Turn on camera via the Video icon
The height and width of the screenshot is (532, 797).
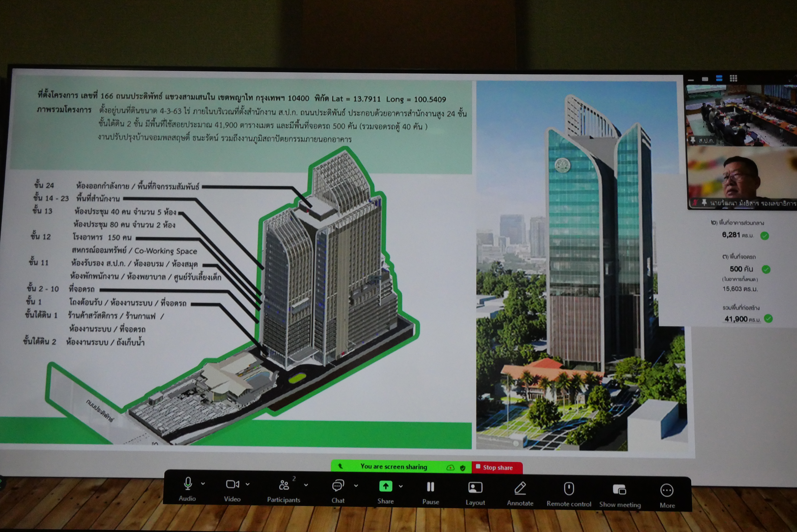click(233, 484)
